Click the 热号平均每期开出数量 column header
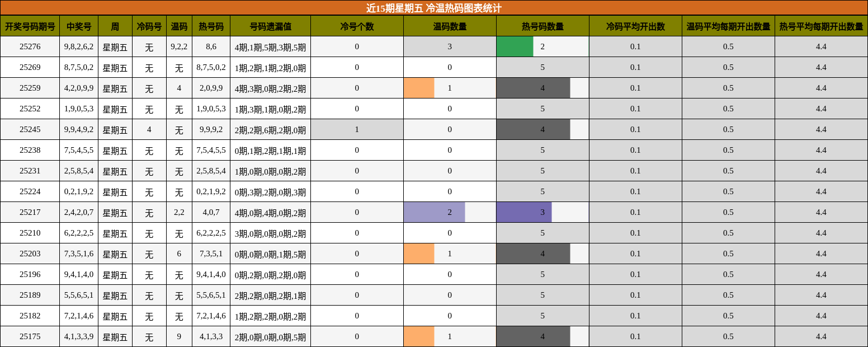 [x=821, y=26]
